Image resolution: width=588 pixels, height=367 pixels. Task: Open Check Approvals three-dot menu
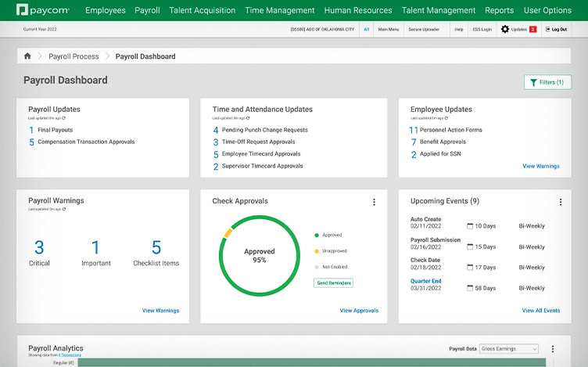[374, 202]
